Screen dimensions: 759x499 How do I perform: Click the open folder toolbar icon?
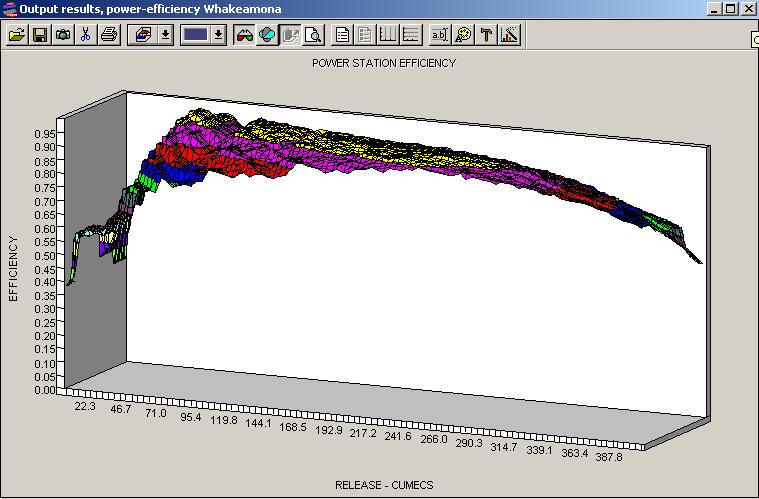point(17,35)
